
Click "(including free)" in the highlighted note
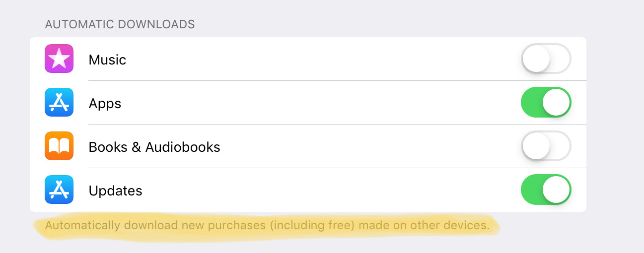point(312,226)
